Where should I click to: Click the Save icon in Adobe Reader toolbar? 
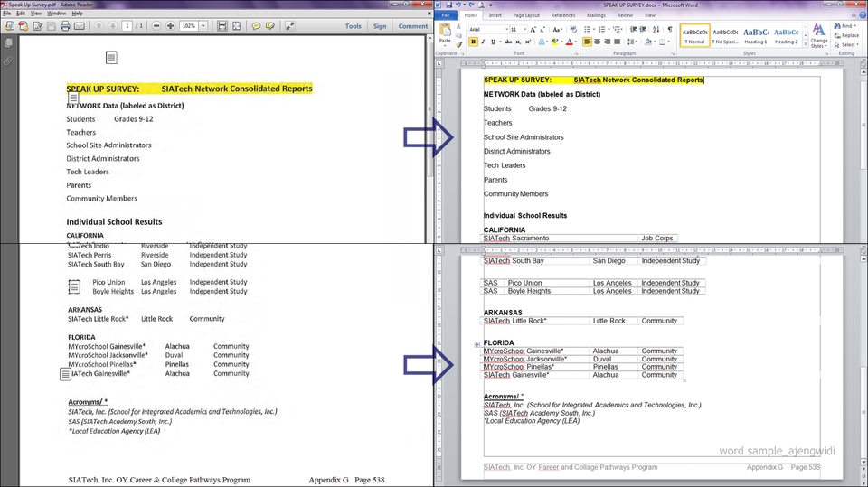[52, 26]
